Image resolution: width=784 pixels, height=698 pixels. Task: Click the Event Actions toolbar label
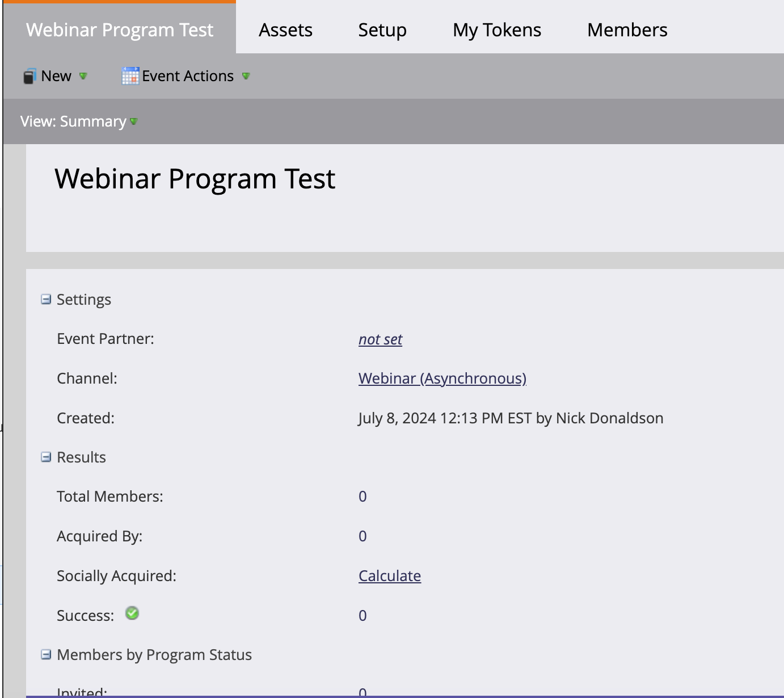188,76
